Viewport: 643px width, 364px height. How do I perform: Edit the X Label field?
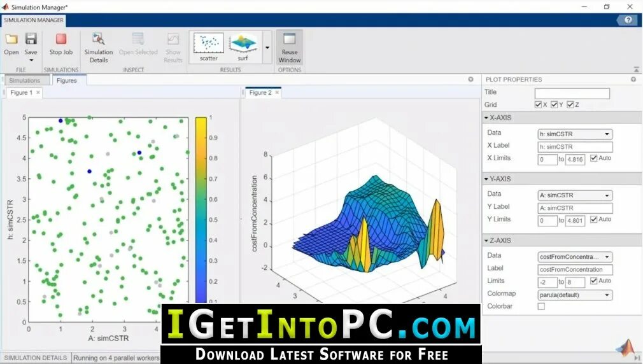pyautogui.click(x=575, y=147)
